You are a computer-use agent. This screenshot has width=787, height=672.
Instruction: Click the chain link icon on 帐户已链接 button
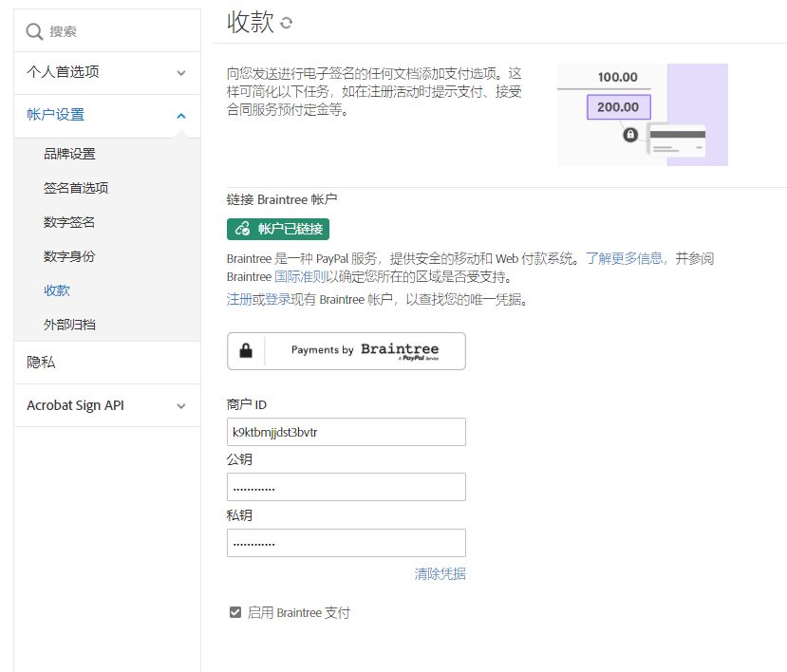[x=241, y=229]
